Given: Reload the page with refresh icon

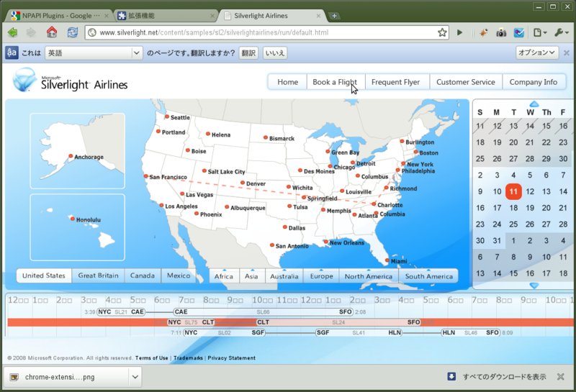Looking at the screenshot, I should [73, 32].
